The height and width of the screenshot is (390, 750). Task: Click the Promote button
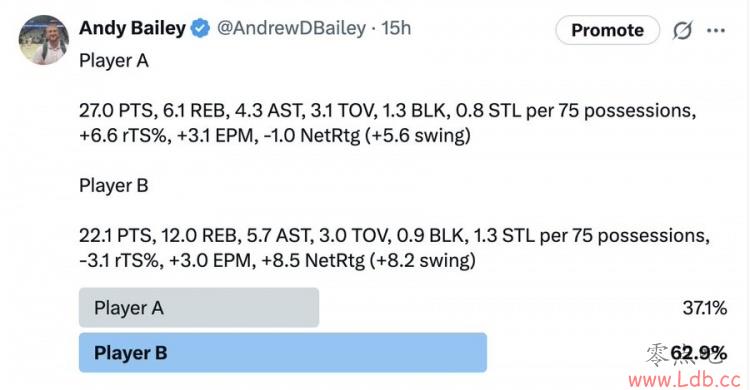[x=607, y=30]
